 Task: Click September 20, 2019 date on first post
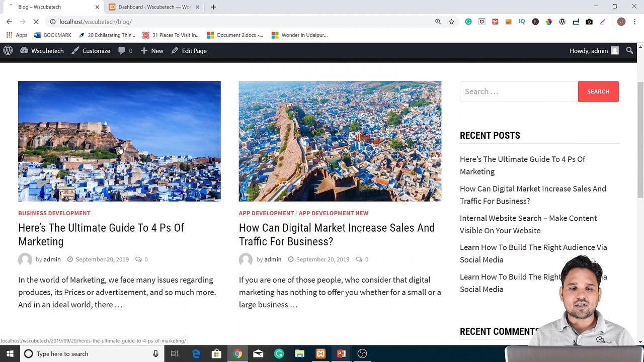[102, 259]
